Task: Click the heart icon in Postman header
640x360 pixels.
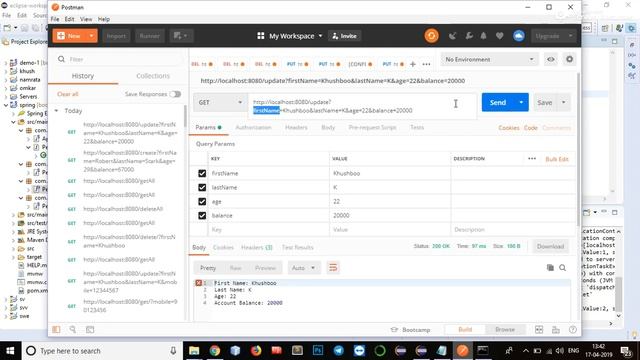Action: point(500,36)
